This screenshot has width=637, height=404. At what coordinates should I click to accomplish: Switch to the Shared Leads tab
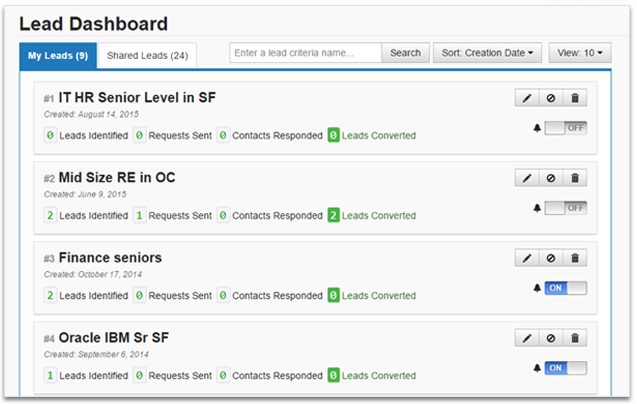(147, 55)
